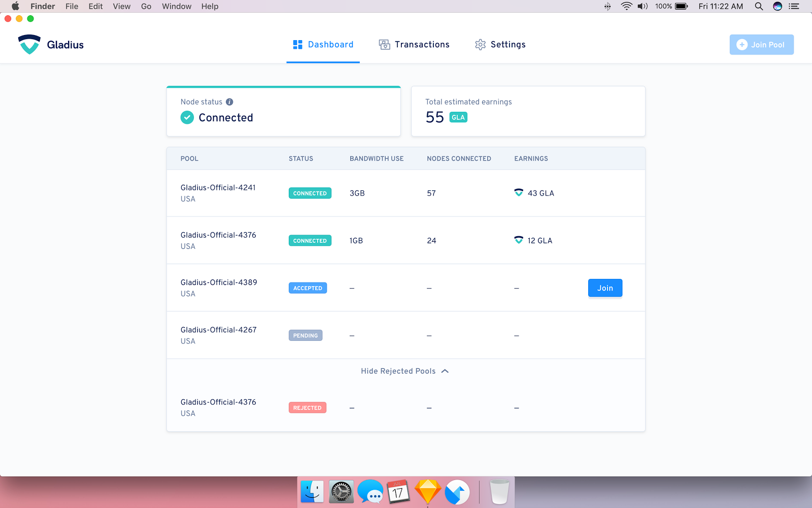812x508 pixels.
Task: Click the menu bar clock Fri 11:22 AM
Action: pos(721,6)
